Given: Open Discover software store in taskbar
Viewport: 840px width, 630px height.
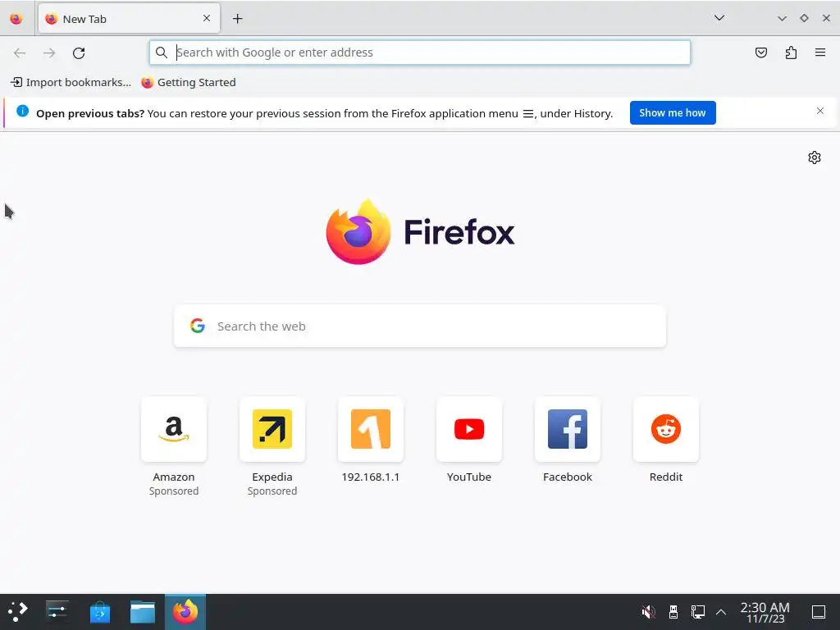Looking at the screenshot, I should tap(99, 612).
